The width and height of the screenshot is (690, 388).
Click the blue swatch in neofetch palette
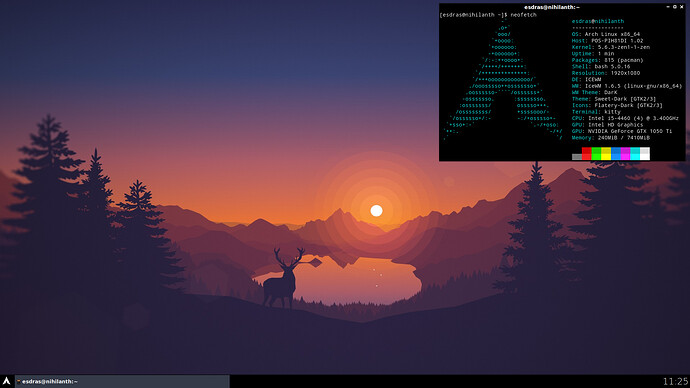point(616,154)
